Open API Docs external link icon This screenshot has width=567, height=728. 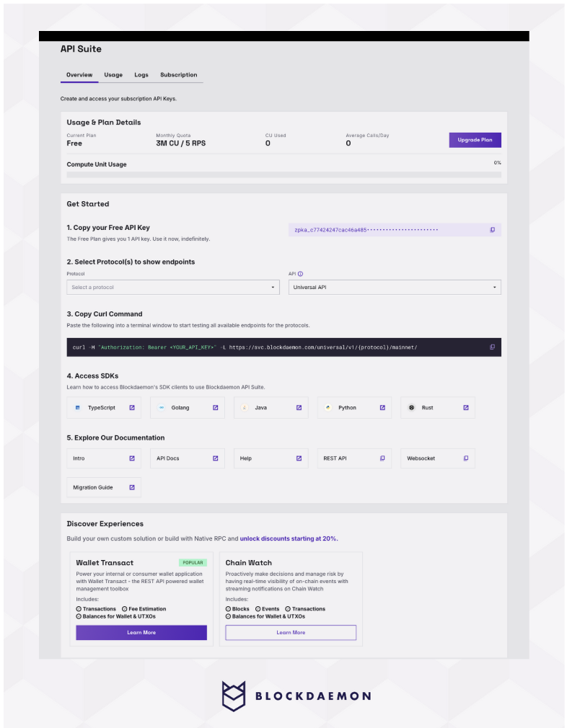[x=215, y=458]
